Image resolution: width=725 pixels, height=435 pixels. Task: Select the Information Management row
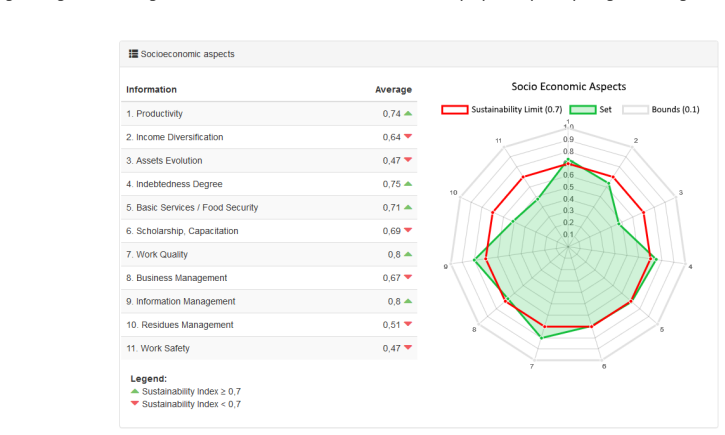click(269, 301)
